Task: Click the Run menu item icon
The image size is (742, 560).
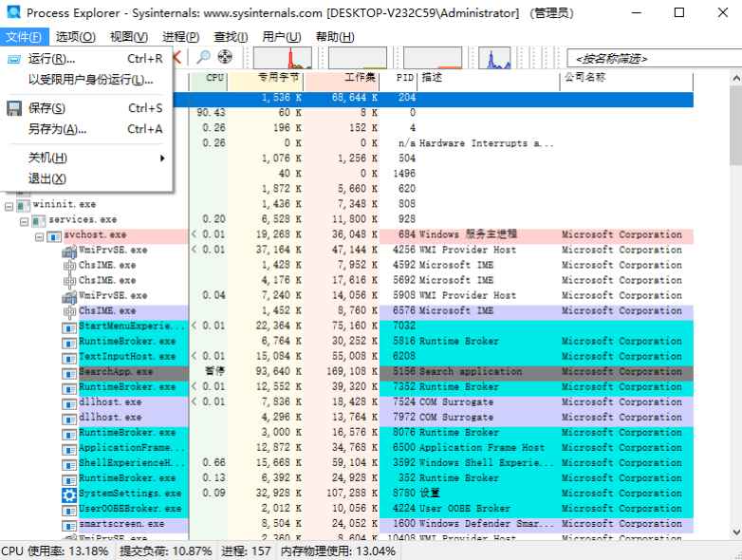Action: click(x=14, y=59)
